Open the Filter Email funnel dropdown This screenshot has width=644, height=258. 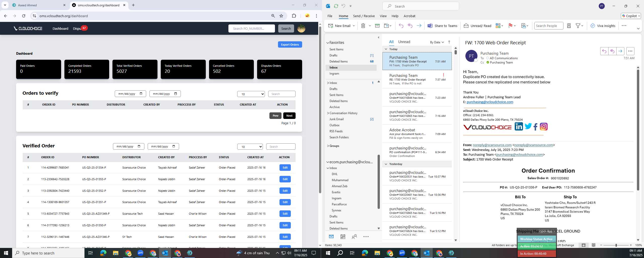579,26
